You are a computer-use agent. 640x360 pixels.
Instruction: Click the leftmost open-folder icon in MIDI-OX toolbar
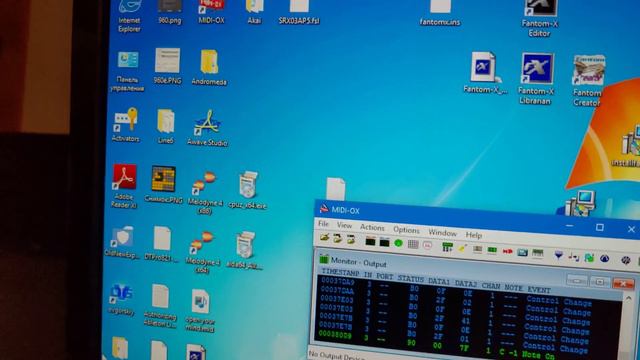click(324, 237)
